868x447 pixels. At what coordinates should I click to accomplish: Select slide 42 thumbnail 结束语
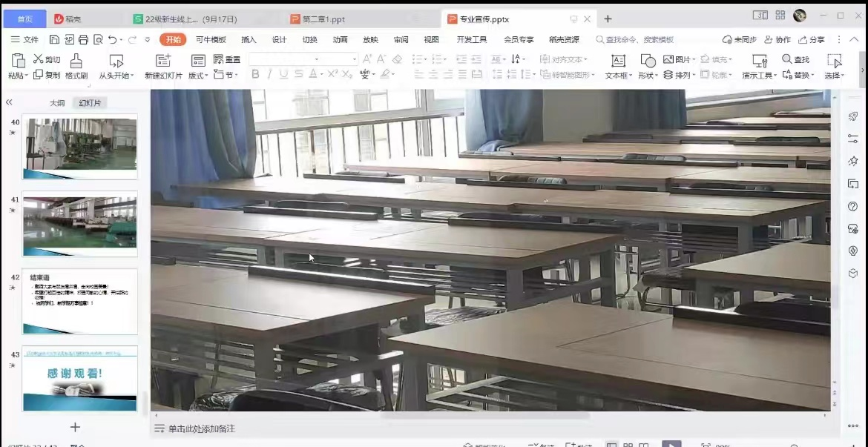point(79,301)
